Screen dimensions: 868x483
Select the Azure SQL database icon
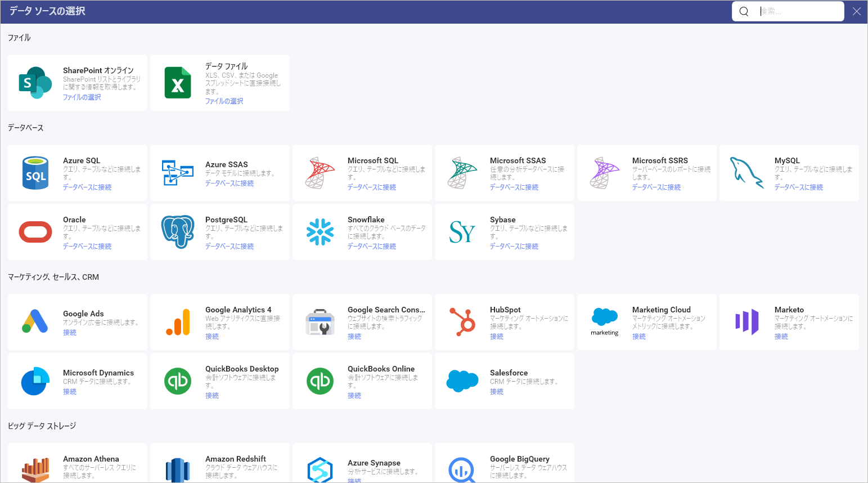pyautogui.click(x=35, y=173)
